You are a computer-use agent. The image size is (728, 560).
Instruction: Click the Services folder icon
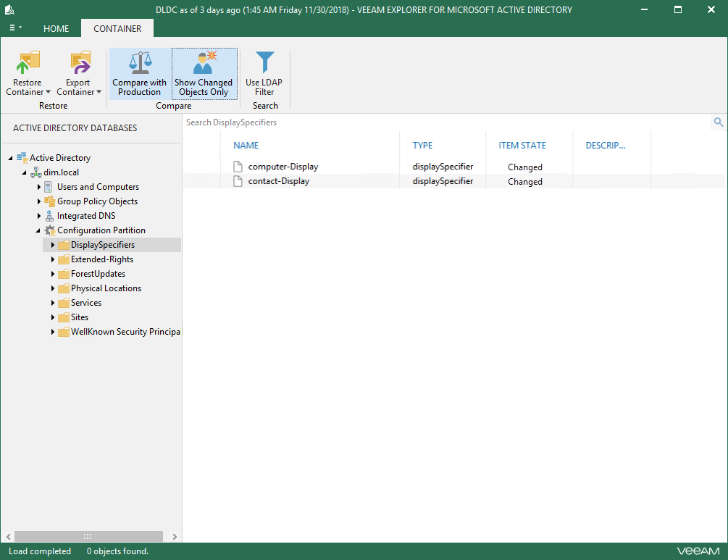pyautogui.click(x=64, y=303)
